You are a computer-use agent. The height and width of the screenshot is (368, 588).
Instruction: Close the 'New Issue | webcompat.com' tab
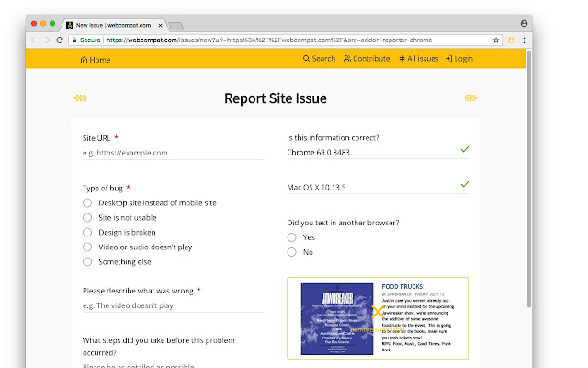click(160, 25)
